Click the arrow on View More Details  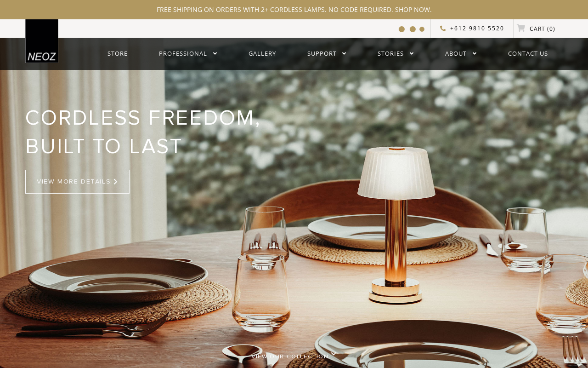pyautogui.click(x=115, y=182)
